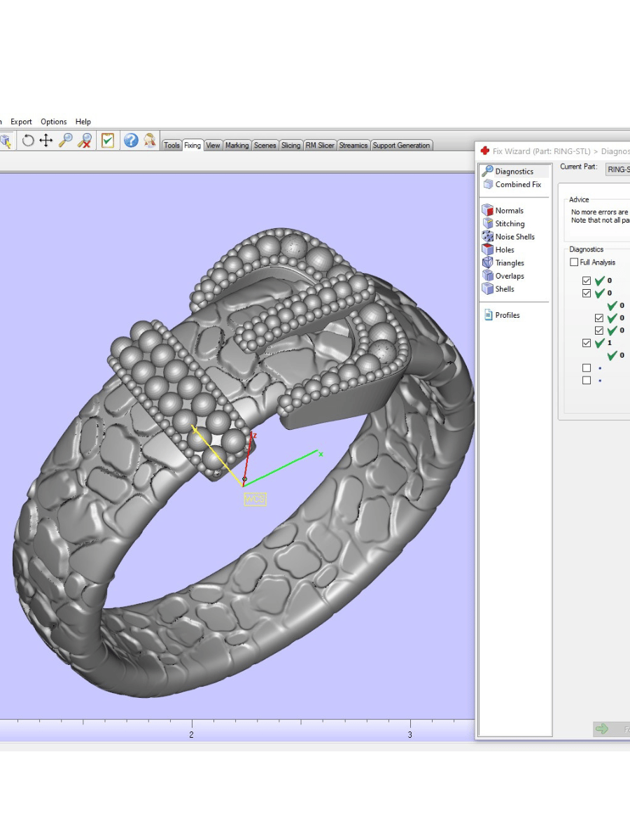
Task: Open Normals in Fix Wizard sidebar
Action: (509, 211)
